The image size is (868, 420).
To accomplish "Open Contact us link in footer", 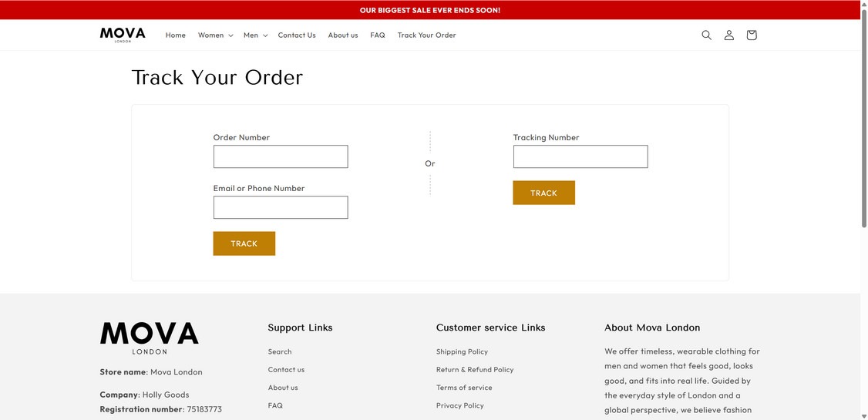I will point(286,370).
